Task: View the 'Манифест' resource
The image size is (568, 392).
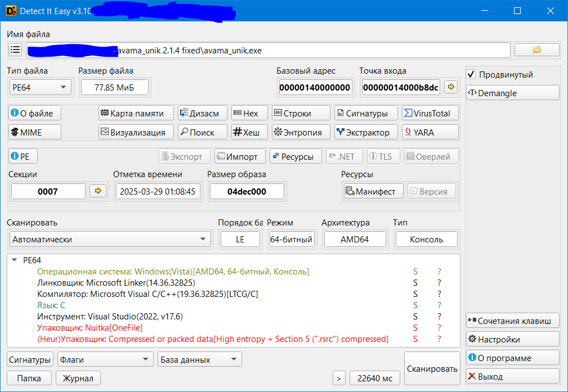Action: coord(373,191)
